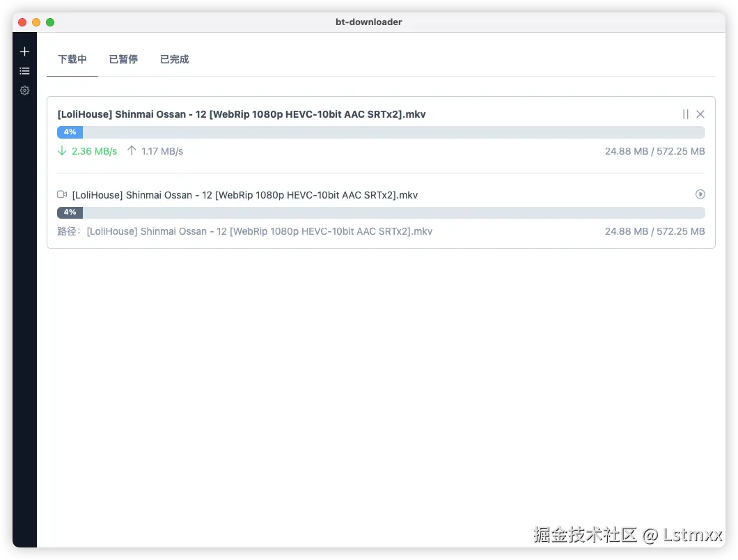Click the 24.88 MB / 572.25 MB size text
Screen dimensions: 738x560
(x=654, y=150)
